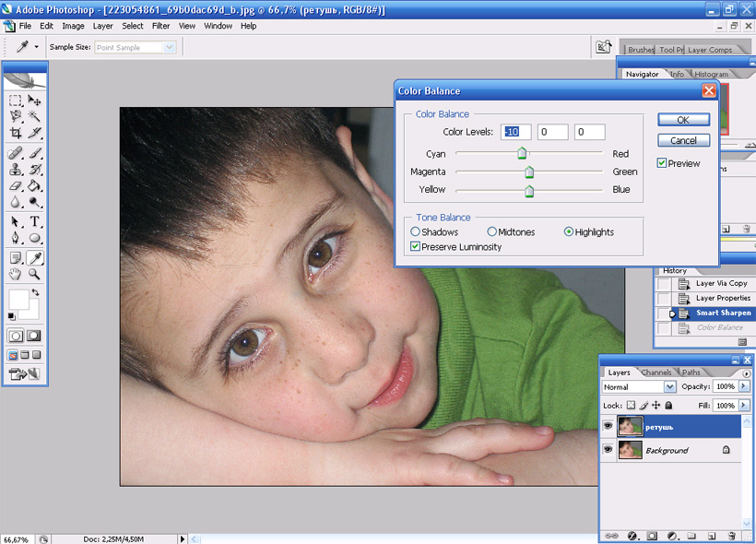Viewport: 756px width, 544px height.
Task: Swap foreground and background colors
Action: (x=35, y=292)
